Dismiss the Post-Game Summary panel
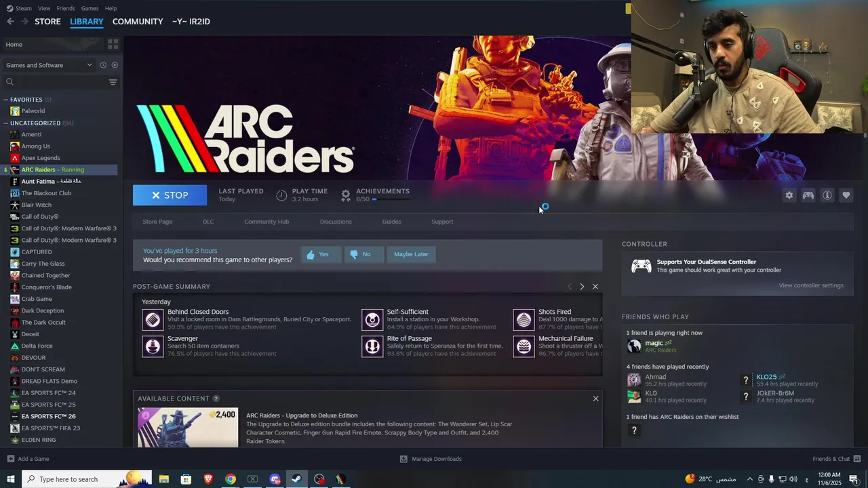This screenshot has width=868, height=488. [595, 287]
